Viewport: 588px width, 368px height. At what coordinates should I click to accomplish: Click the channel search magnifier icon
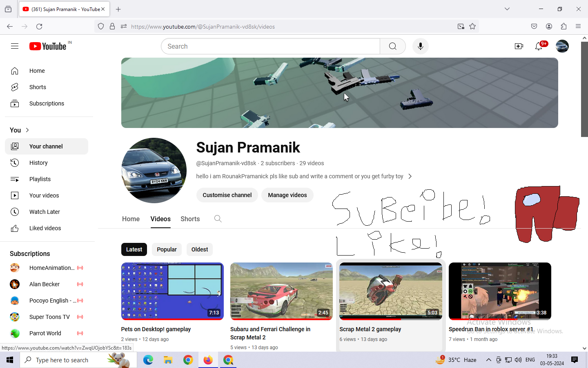point(218,219)
